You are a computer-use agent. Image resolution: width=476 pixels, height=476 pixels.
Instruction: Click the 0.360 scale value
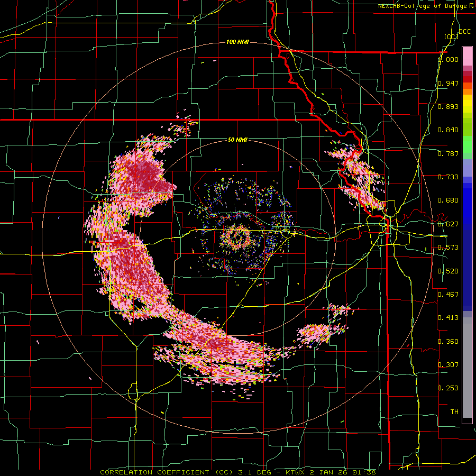448,341
